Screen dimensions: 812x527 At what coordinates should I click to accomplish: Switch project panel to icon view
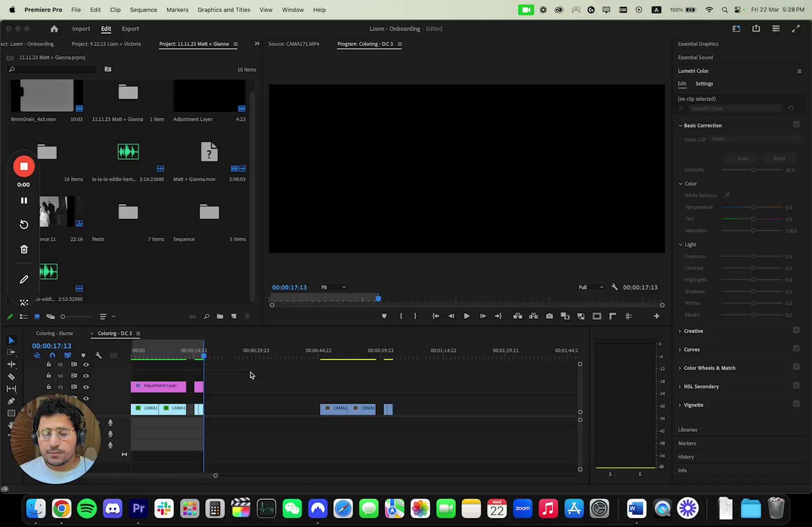[x=37, y=316]
